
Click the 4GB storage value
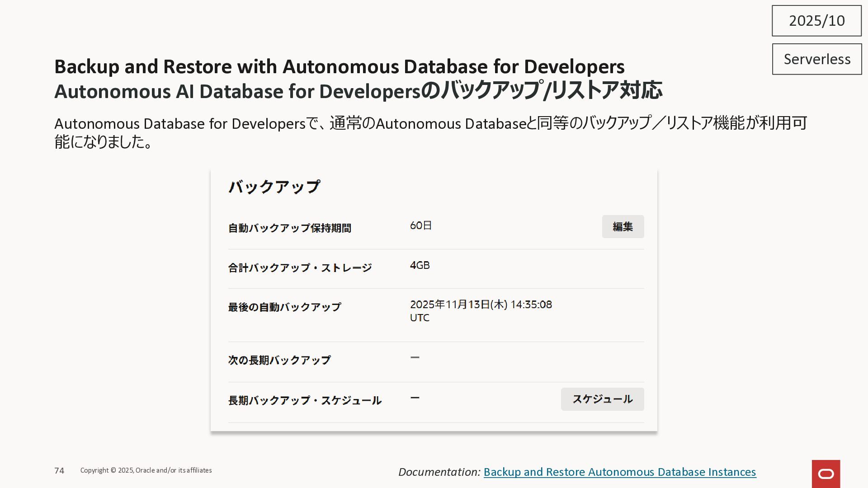coord(420,265)
